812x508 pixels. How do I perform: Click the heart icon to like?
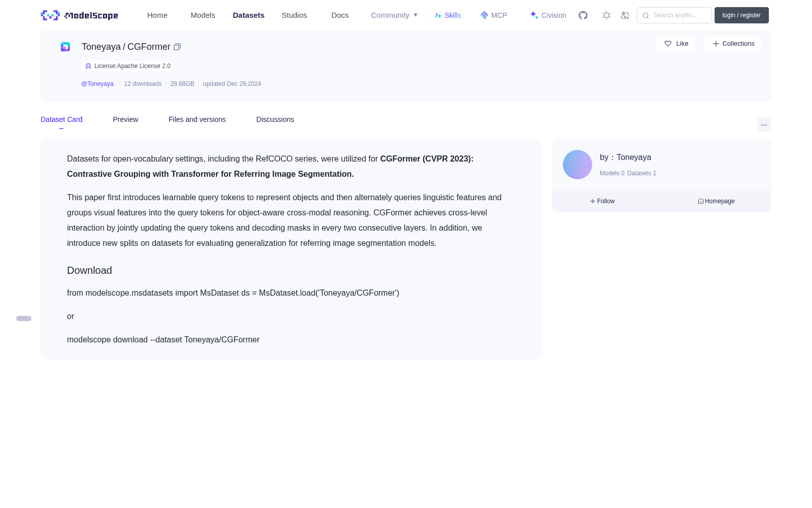(668, 44)
